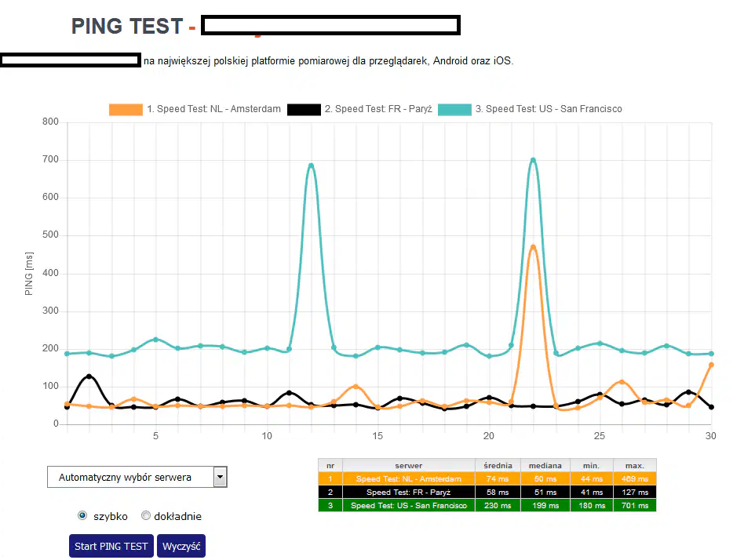
Task: Click the orange 469 ms peak data point
Action: tap(534, 247)
